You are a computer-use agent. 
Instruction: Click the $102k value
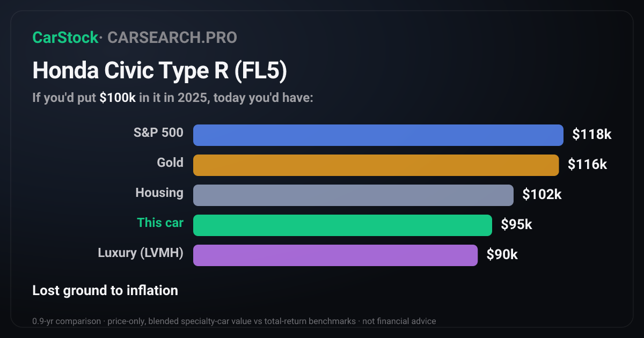542,194
